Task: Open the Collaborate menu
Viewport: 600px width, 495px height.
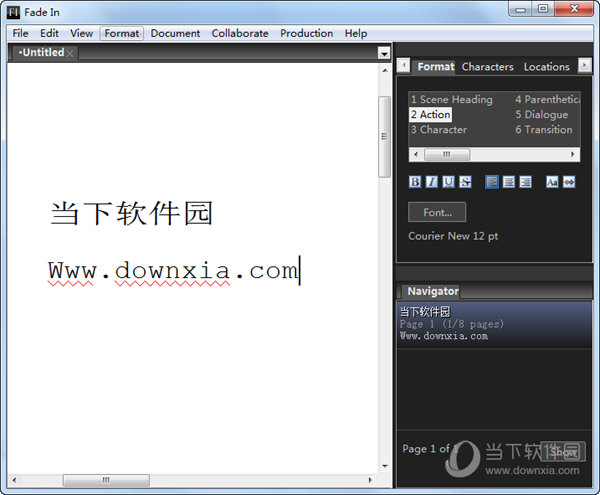Action: click(240, 33)
